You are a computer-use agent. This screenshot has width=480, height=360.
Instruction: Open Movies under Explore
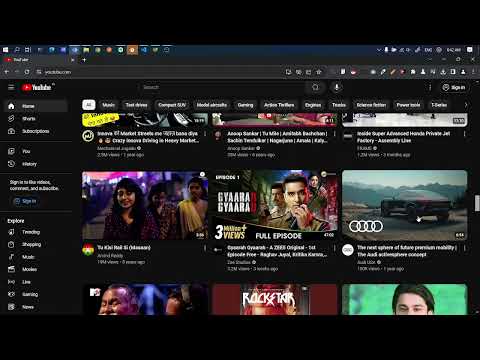(x=36, y=269)
